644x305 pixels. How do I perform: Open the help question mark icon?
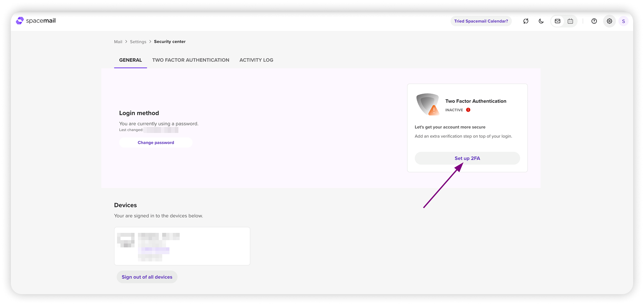coord(594,21)
